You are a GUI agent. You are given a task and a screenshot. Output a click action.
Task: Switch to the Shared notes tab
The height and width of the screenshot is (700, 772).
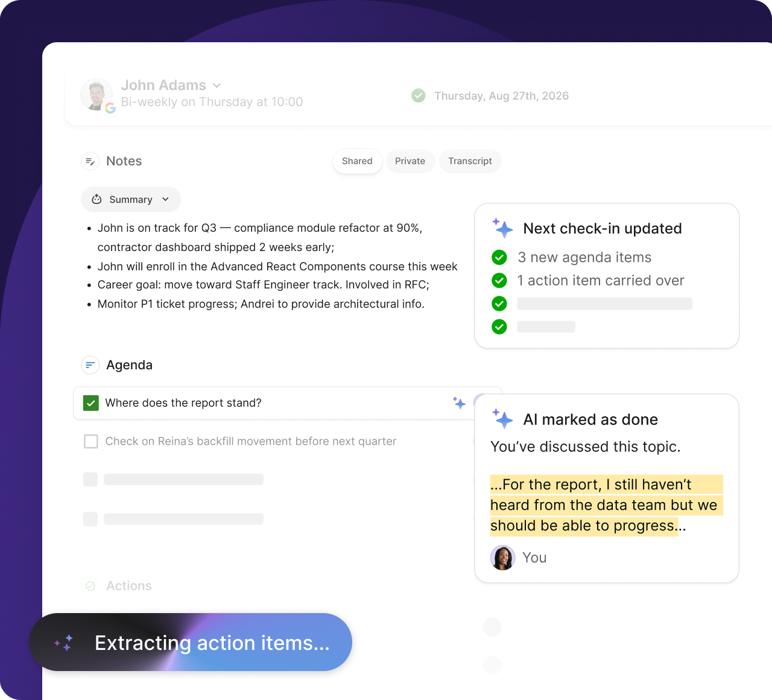[357, 161]
